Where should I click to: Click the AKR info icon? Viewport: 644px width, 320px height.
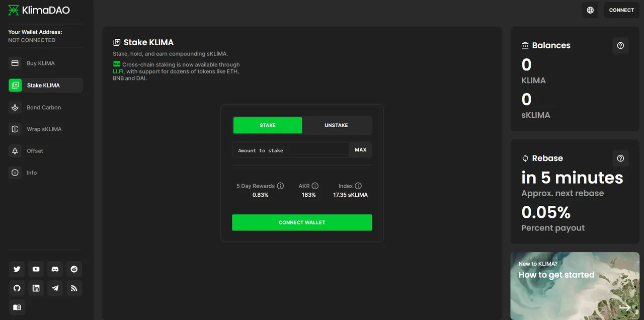(x=315, y=186)
